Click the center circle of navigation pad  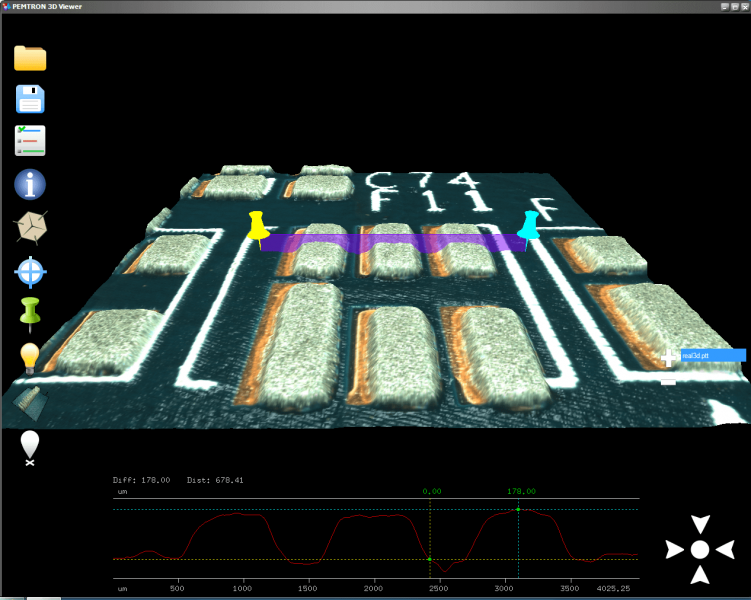pos(700,549)
